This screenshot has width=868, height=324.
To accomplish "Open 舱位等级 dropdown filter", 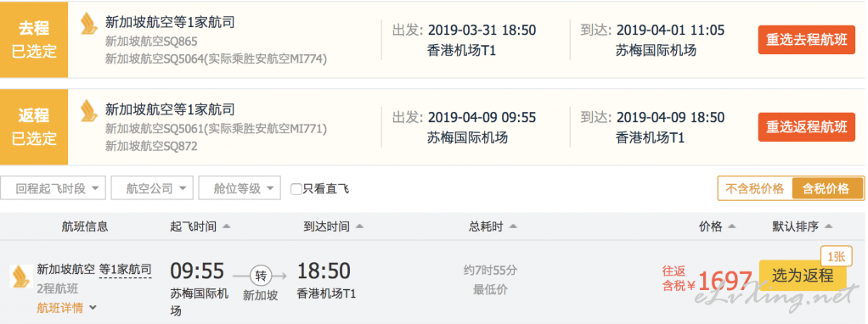I will tap(240, 188).
